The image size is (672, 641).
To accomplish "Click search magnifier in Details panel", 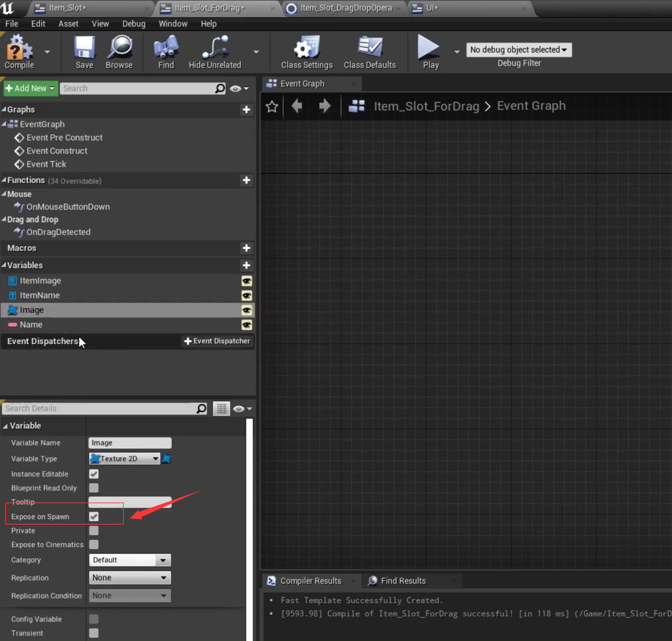I will point(201,408).
